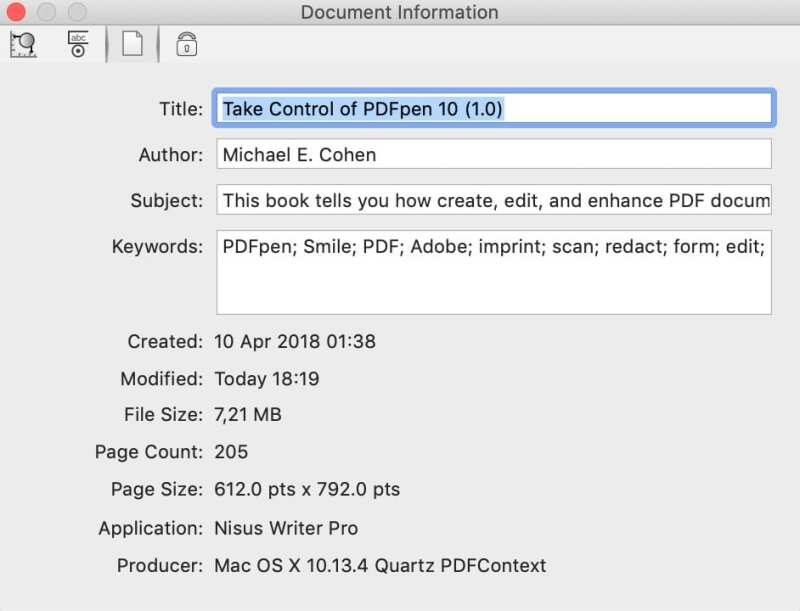Click the Page Count value 205
The width and height of the screenshot is (800, 611).
point(231,452)
